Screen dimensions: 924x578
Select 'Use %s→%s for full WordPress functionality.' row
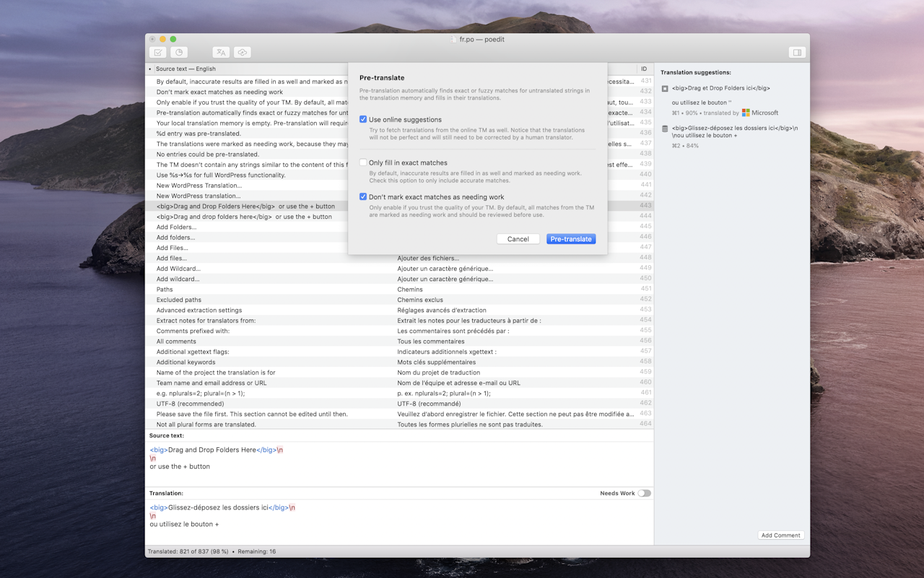[247, 175]
